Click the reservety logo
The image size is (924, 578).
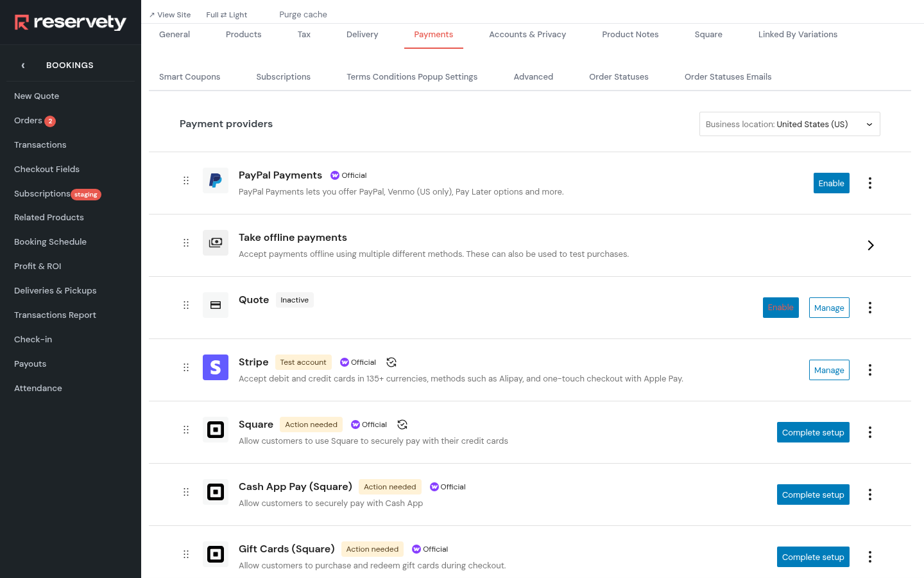[71, 22]
